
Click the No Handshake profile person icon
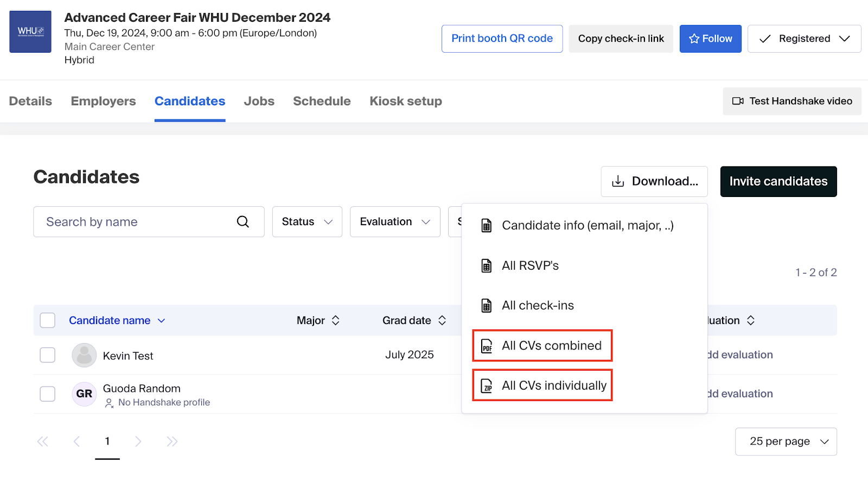pyautogui.click(x=109, y=403)
